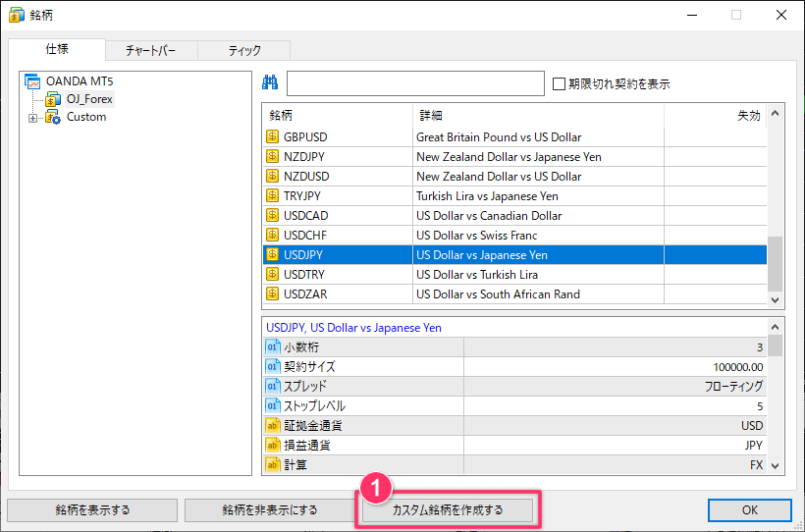Screen dimensions: 805x532
Task: Click the USDTRY symbol coin icon
Action: point(272,274)
